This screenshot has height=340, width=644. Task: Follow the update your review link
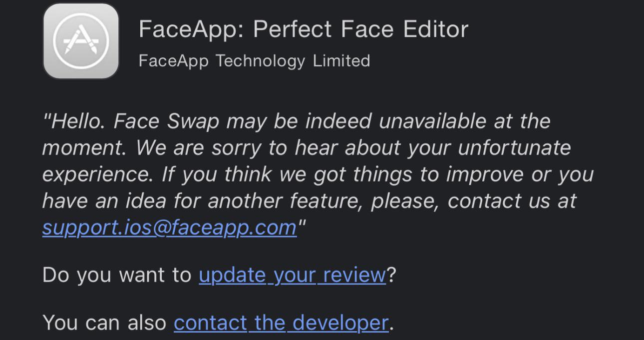tap(293, 275)
